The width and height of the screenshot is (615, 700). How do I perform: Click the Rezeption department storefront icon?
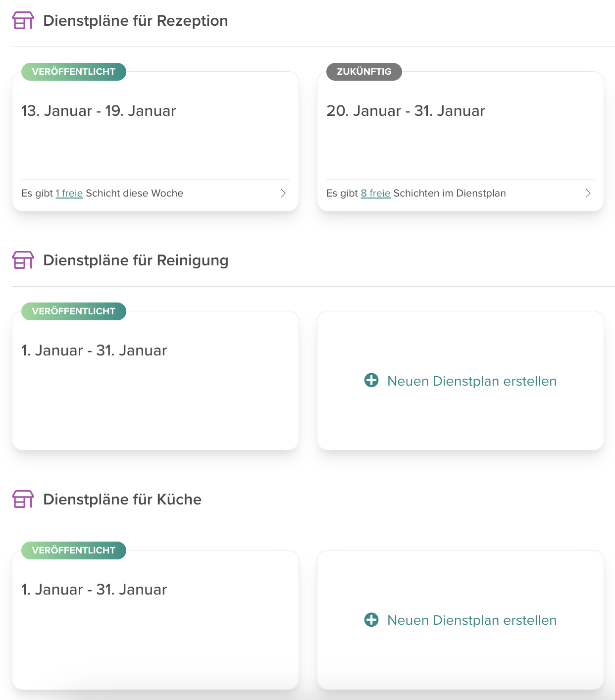[23, 20]
